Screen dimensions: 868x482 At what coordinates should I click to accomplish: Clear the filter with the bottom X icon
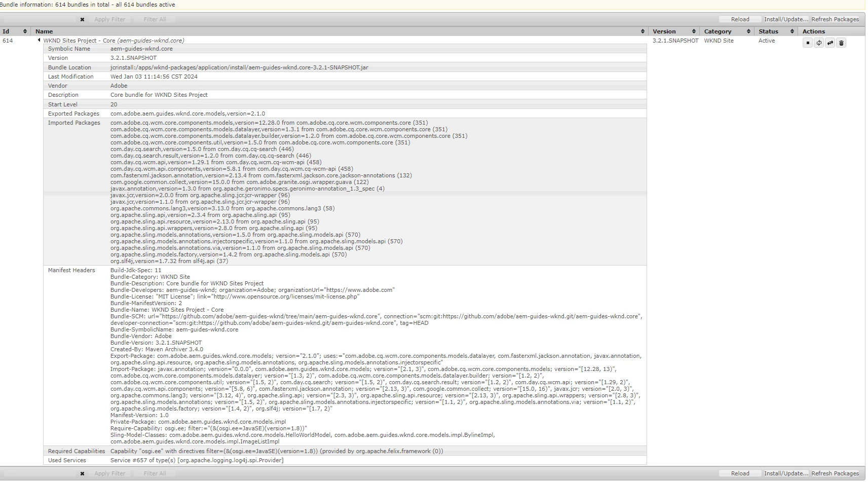click(82, 473)
